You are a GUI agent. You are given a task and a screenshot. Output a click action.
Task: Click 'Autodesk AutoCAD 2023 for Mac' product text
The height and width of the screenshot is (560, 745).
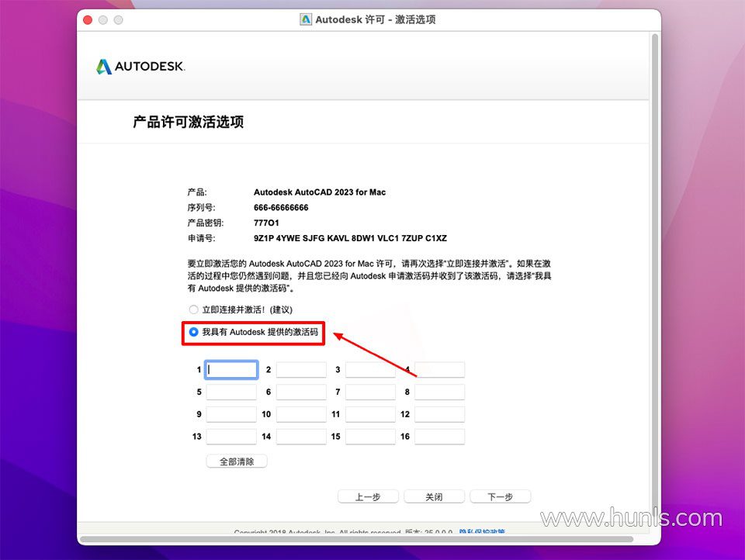pyautogui.click(x=319, y=192)
